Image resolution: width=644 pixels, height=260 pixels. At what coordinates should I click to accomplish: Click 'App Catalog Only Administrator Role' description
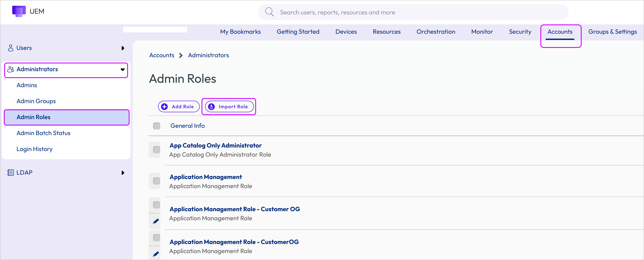click(x=220, y=155)
